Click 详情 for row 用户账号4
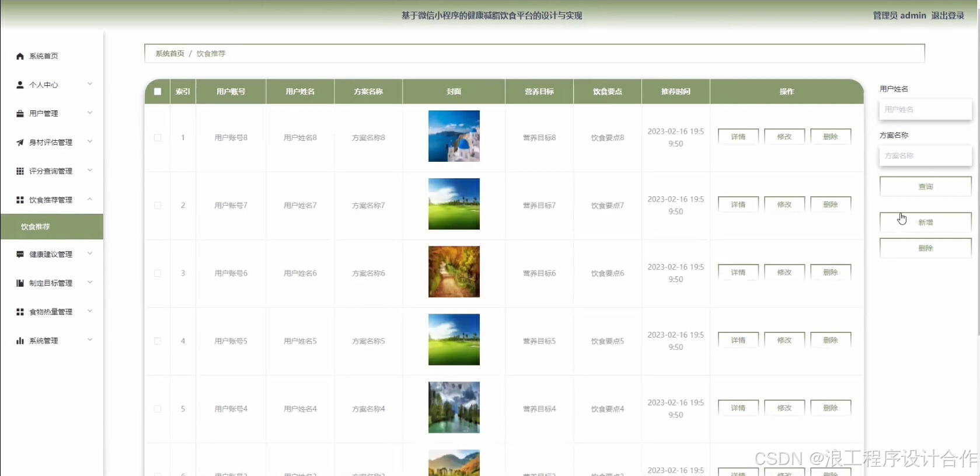980x476 pixels. click(738, 408)
